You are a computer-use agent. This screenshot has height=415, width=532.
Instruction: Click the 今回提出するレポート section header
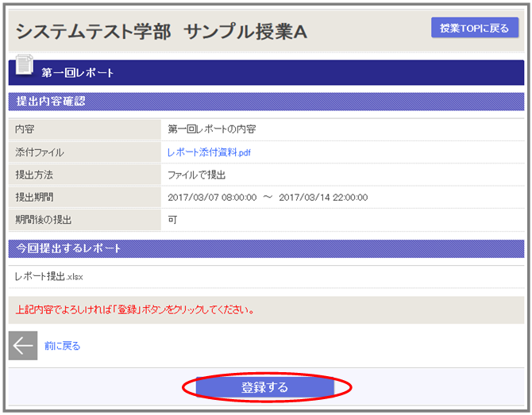click(266, 248)
